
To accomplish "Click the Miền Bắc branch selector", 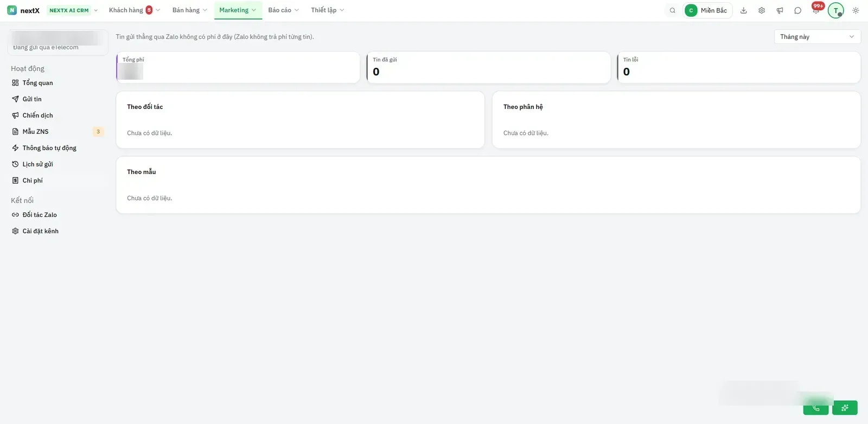I will tap(707, 10).
